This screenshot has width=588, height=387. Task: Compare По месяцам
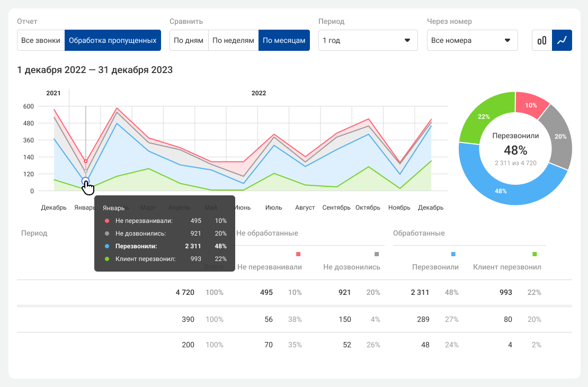tap(284, 40)
